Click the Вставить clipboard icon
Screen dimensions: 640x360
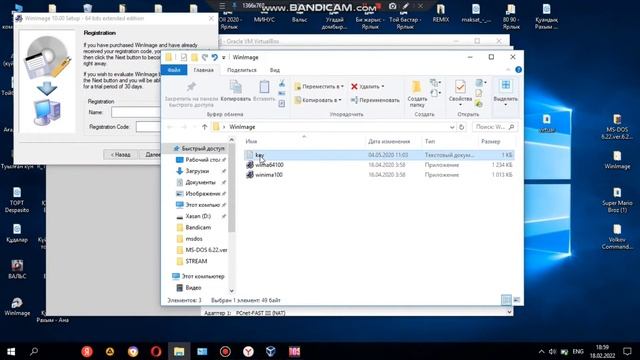click(x=264, y=87)
